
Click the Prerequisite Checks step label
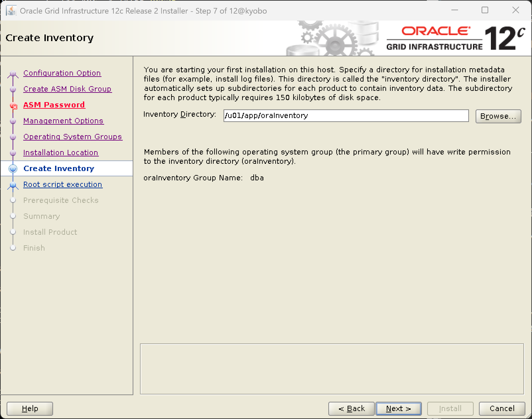(x=61, y=200)
